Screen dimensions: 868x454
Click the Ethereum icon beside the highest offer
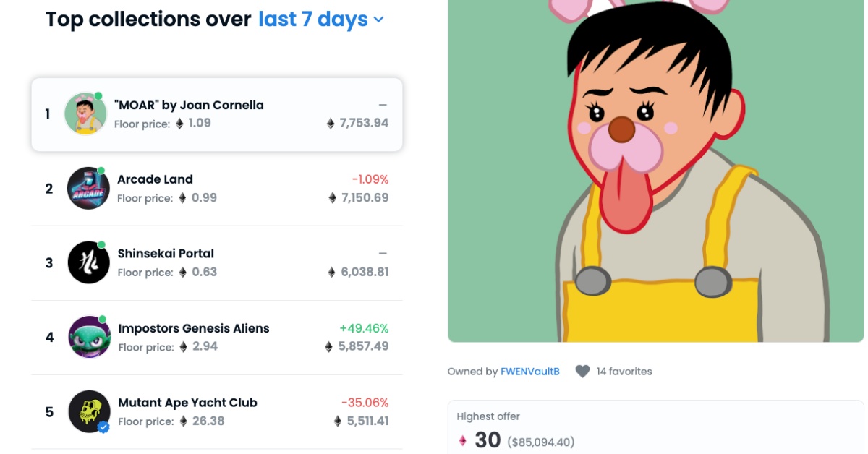click(x=463, y=440)
